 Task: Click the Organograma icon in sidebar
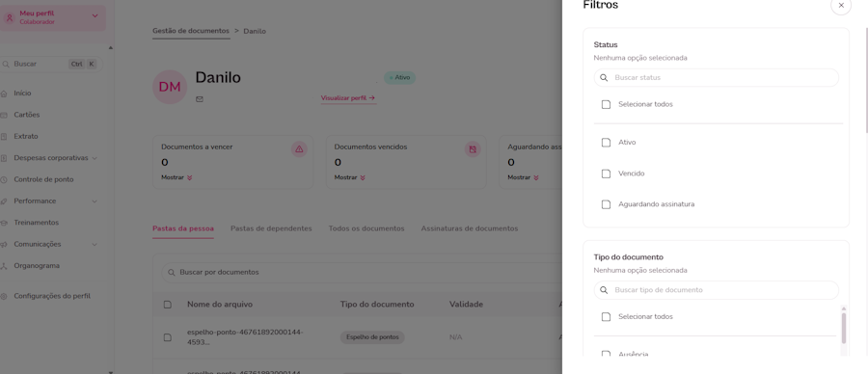[4, 266]
